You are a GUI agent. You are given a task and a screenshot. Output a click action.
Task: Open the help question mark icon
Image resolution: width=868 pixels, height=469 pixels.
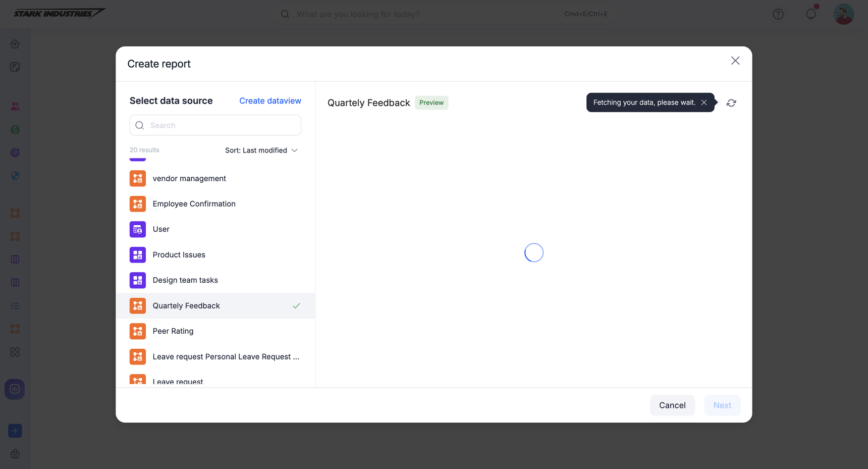click(x=778, y=14)
